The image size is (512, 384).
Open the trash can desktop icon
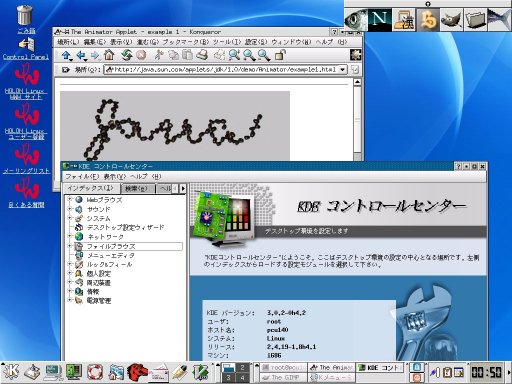[x=25, y=15]
